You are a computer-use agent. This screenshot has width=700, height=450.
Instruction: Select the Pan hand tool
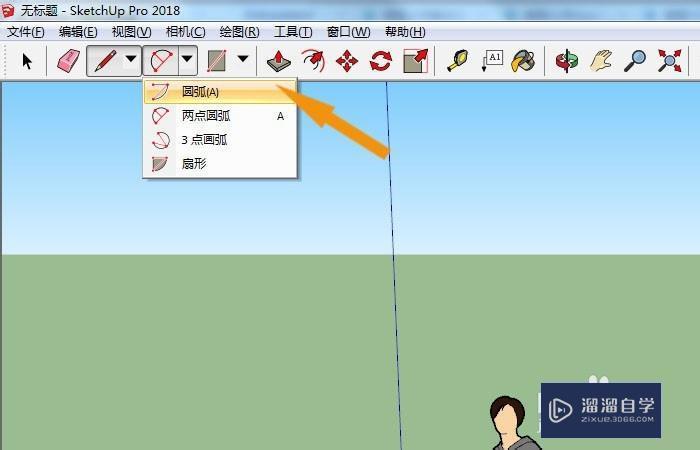601,61
